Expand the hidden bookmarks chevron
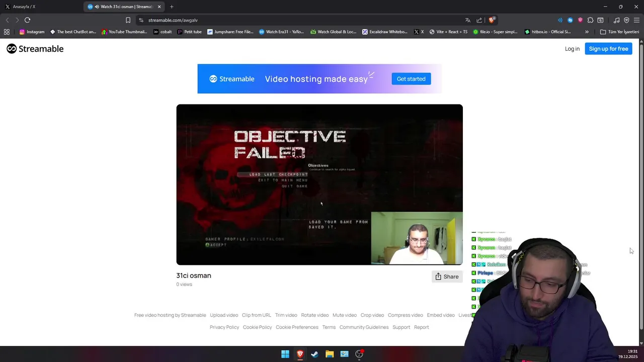The image size is (644, 362). [587, 32]
